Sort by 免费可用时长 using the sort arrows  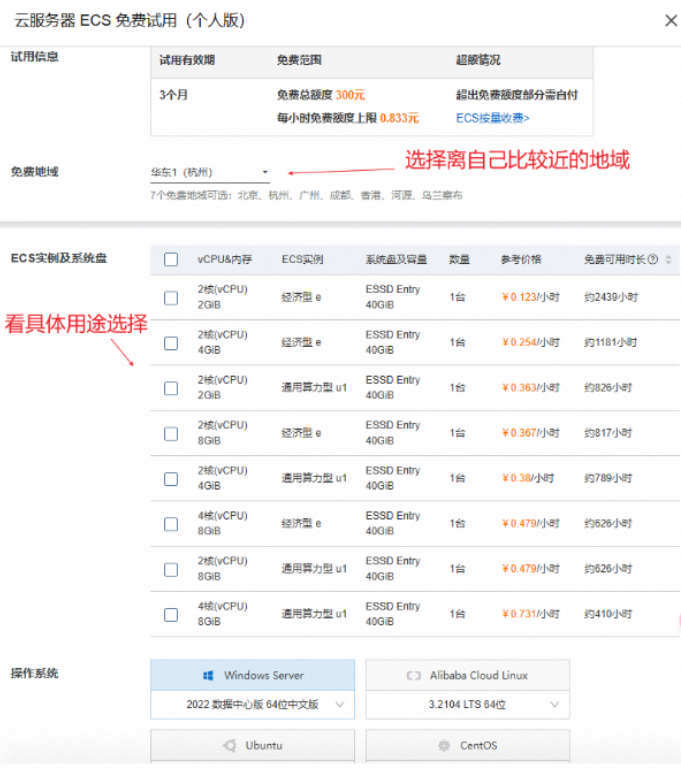click(668, 259)
